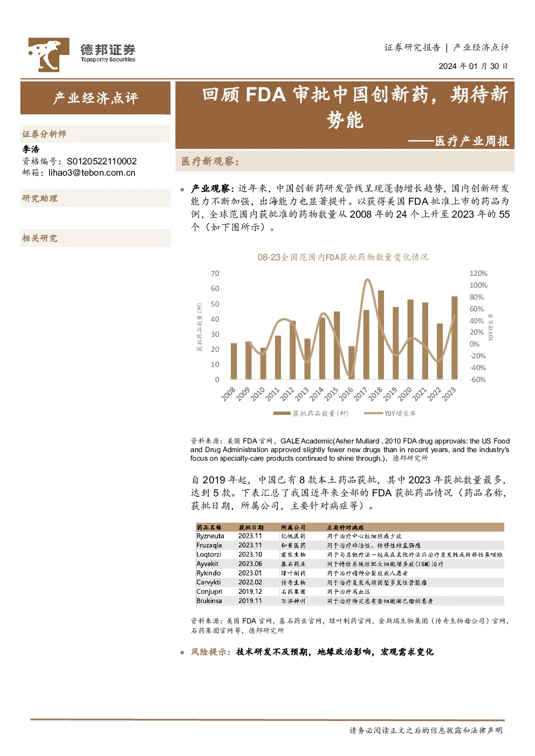Click the header text 产业经济点评 at top right
The image size is (535, 756).
481,47
